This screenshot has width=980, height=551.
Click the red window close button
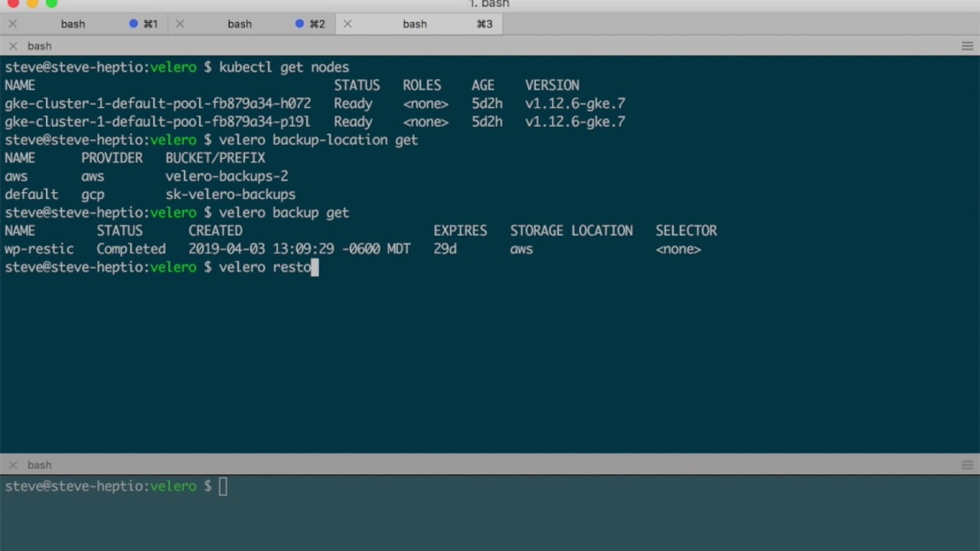click(13, 3)
